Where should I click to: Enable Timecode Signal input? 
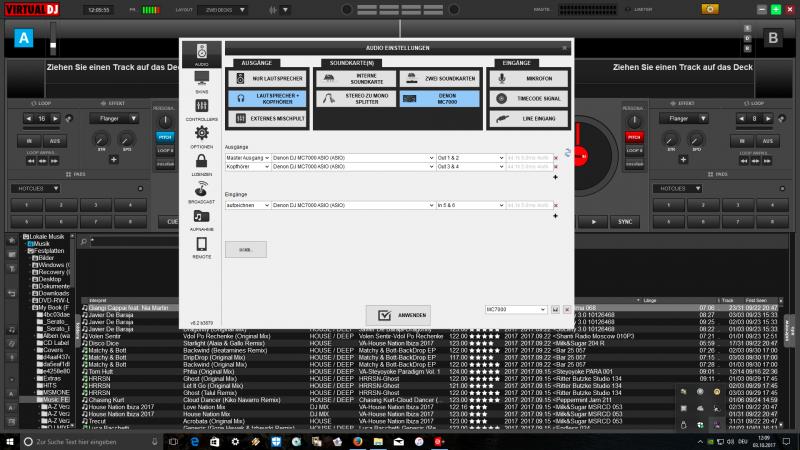(x=529, y=98)
